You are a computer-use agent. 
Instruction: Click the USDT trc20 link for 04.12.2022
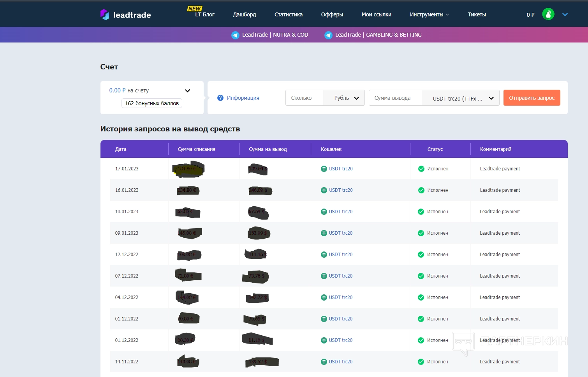click(341, 297)
